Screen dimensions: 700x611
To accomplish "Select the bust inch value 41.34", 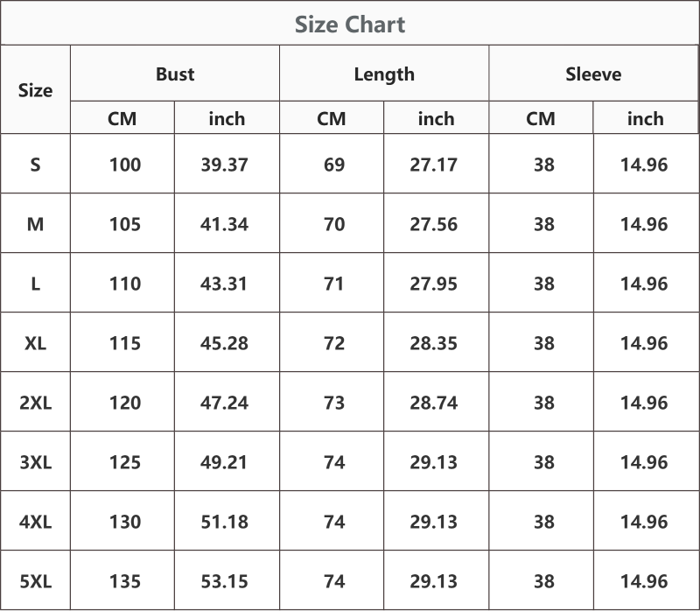I will click(224, 224).
